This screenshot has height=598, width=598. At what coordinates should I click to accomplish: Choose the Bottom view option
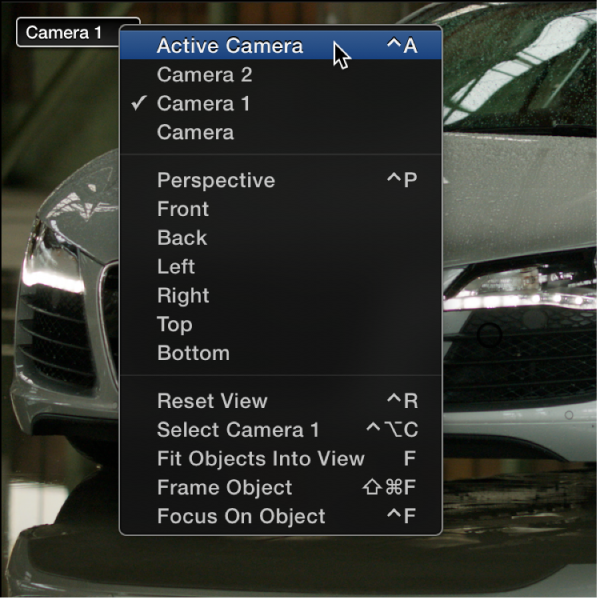(x=281, y=353)
